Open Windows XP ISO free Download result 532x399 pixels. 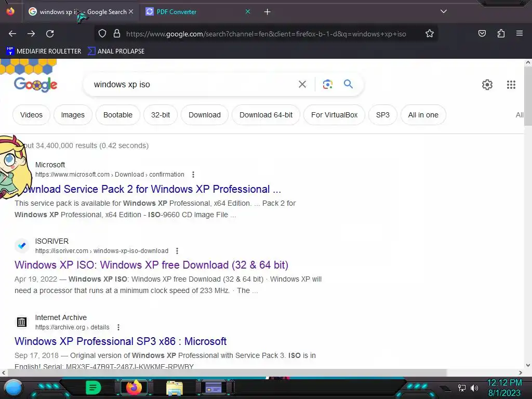click(x=151, y=264)
